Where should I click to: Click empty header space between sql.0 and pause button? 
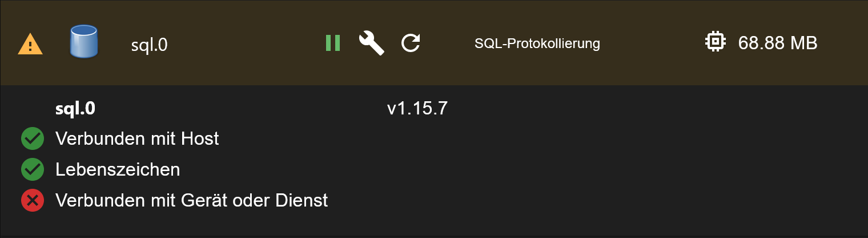click(x=246, y=43)
